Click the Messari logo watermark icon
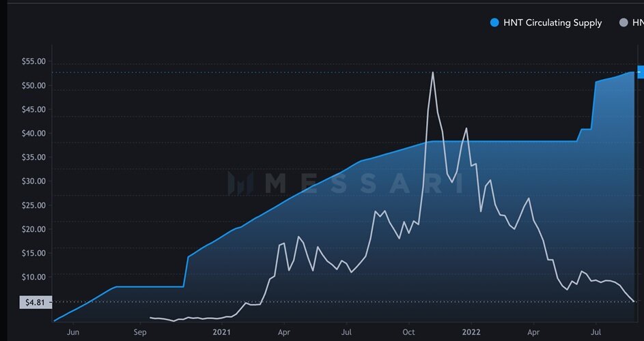The height and width of the screenshot is (341, 644). tap(240, 183)
